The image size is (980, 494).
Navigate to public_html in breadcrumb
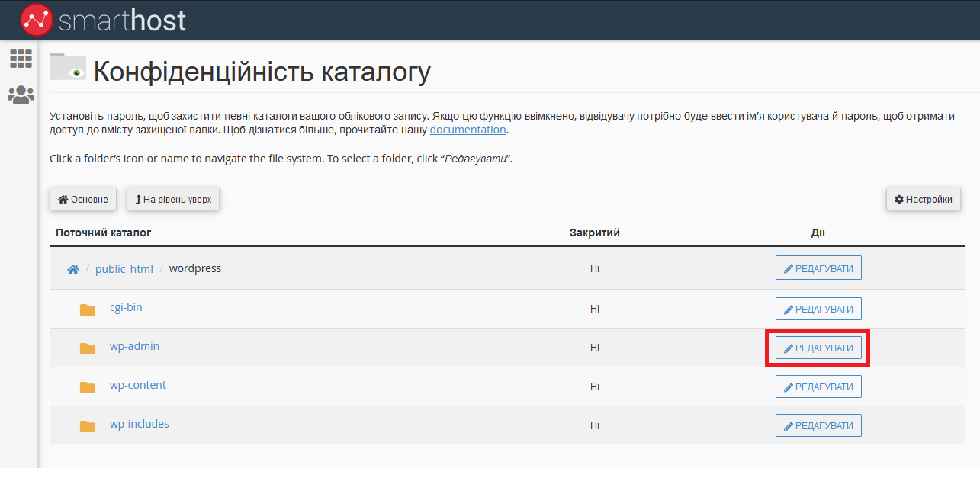[x=124, y=269]
